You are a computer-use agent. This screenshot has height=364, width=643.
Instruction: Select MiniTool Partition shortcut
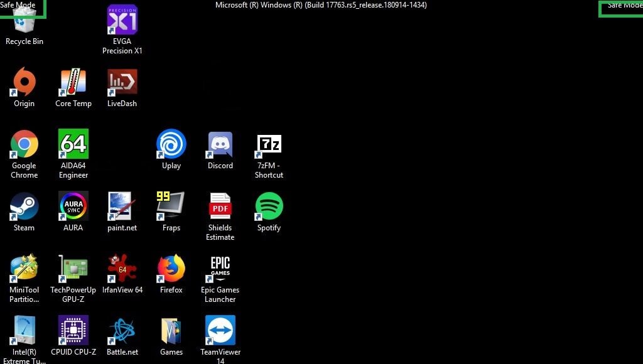click(x=24, y=269)
